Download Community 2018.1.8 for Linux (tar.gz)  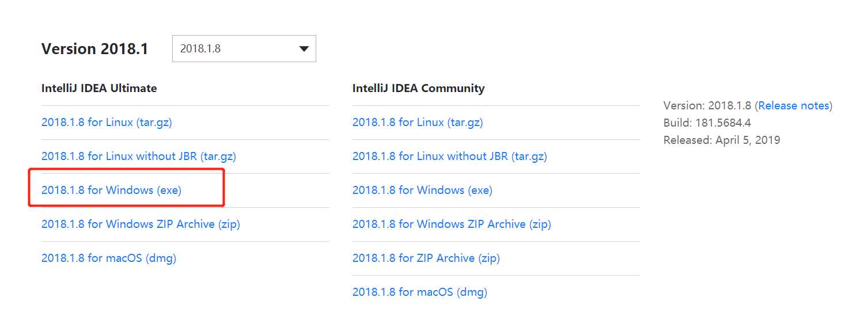418,122
